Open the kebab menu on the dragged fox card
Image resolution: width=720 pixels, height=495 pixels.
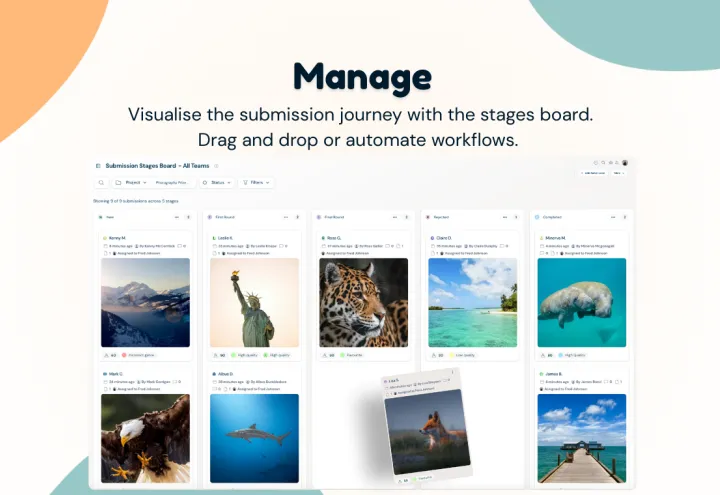[453, 372]
